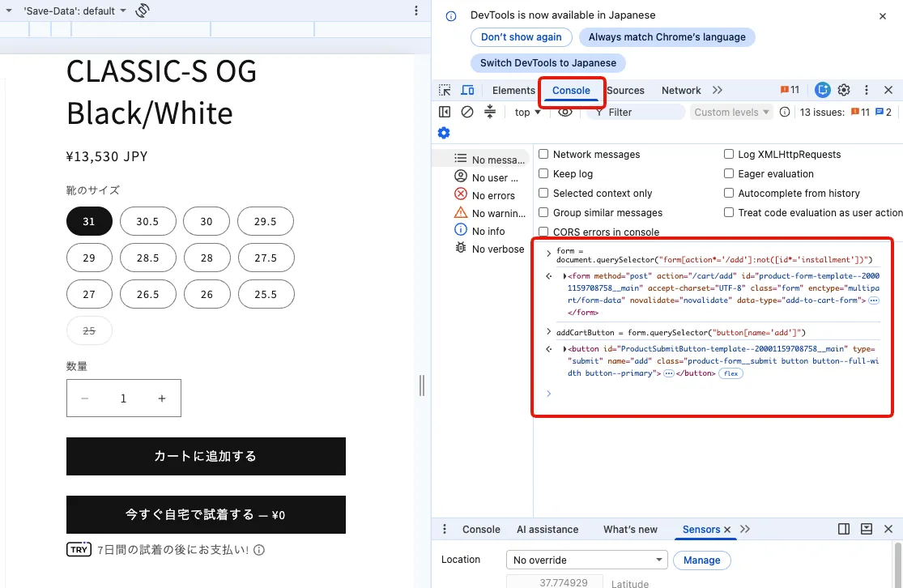Click Switch DevTools to Japanese
The image size is (903, 588).
pyautogui.click(x=548, y=63)
